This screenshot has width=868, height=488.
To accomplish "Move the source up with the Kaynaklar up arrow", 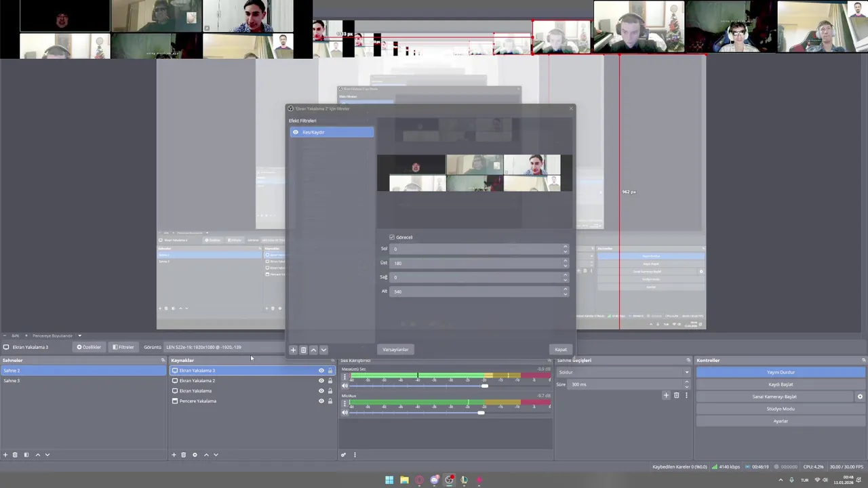I will (x=206, y=455).
